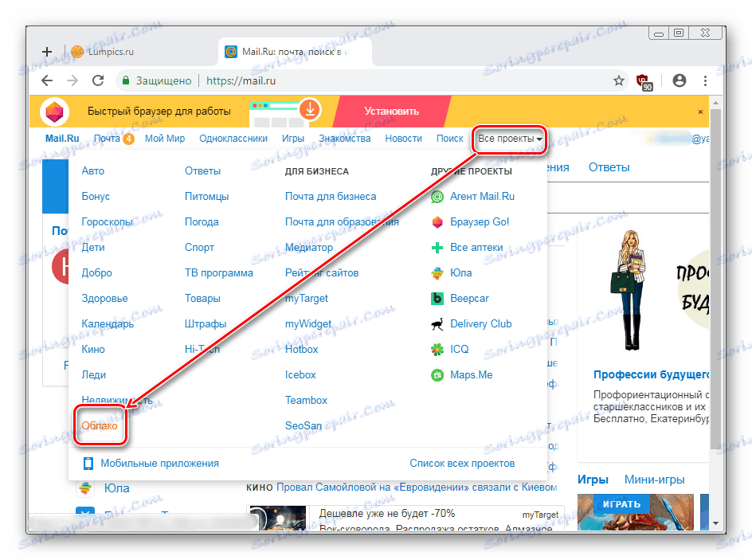Click the browser forward arrow
The image size is (752, 560).
pos(72,80)
